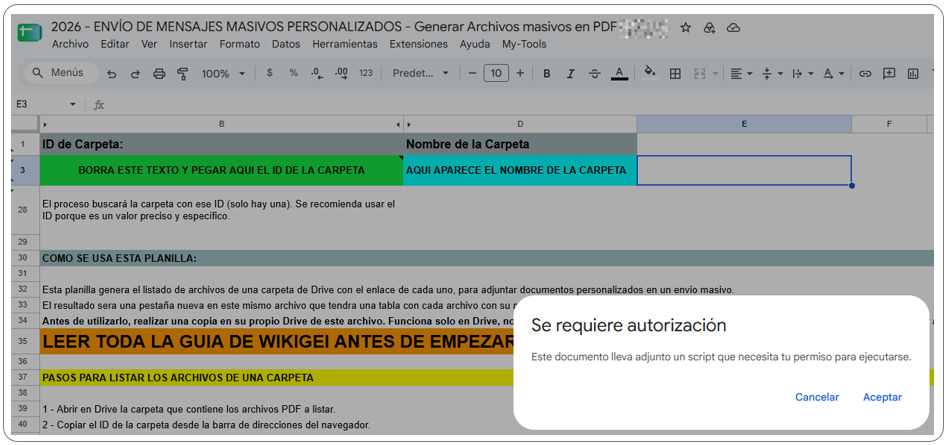Click the 'ID de Carpeta:' header cell
This screenshot has width=947, height=445.
coord(222,144)
